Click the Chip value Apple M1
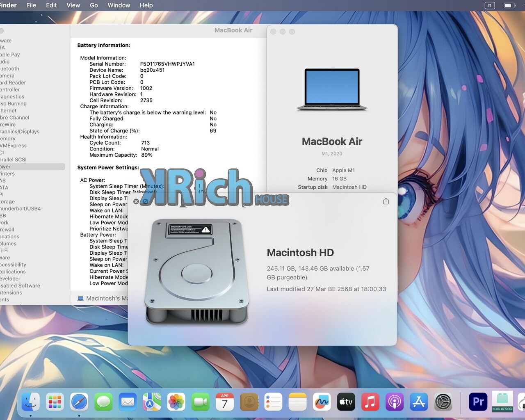This screenshot has height=420, width=525. tap(344, 170)
